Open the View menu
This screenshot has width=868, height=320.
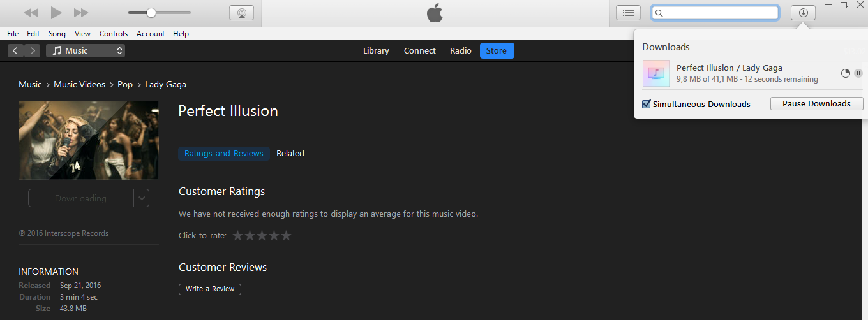click(82, 34)
